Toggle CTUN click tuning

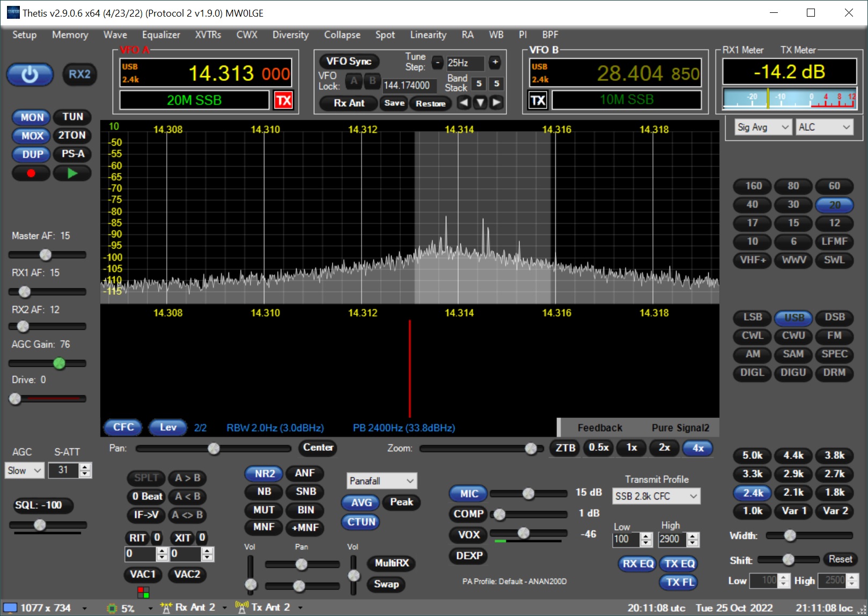tap(360, 522)
